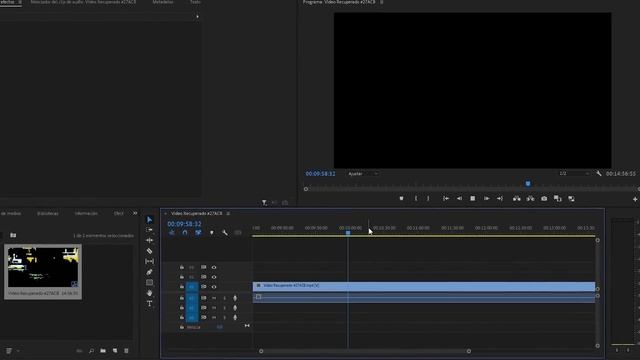Click Mark In in Program Monitor
The height and width of the screenshot is (360, 640).
[416, 199]
